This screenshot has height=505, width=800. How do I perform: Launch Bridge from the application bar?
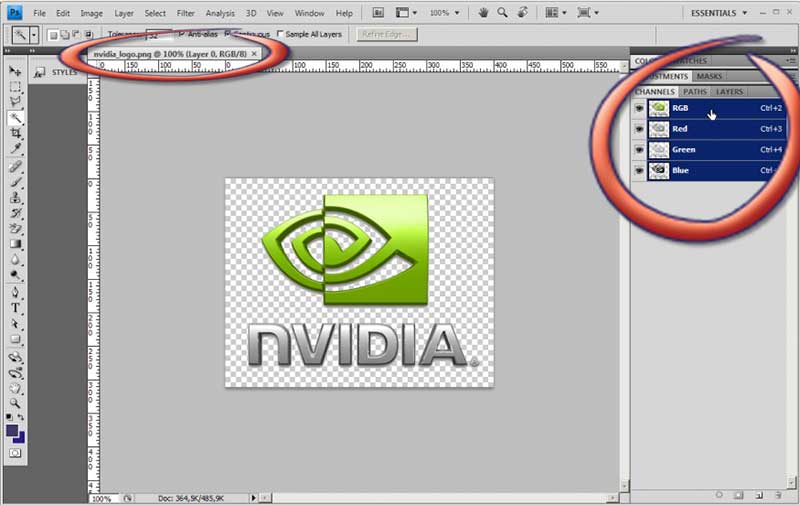click(x=378, y=13)
